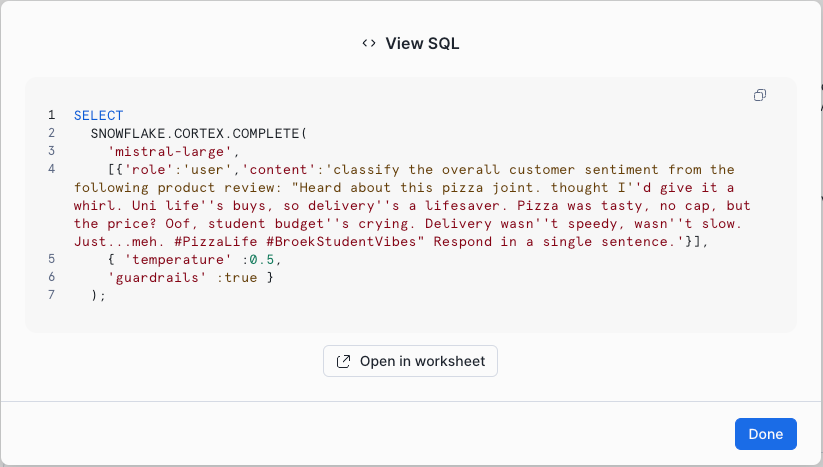This screenshot has width=823, height=467.
Task: Click the View SQL dialog title
Action: pyautogui.click(x=422, y=43)
